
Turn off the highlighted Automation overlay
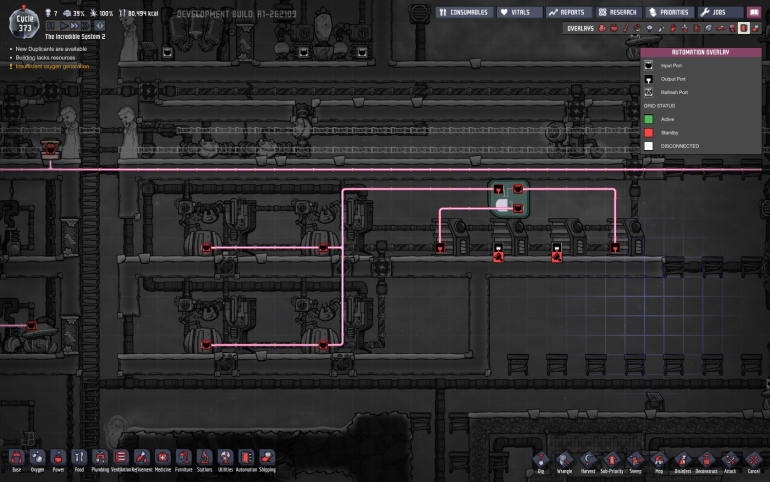coord(744,28)
